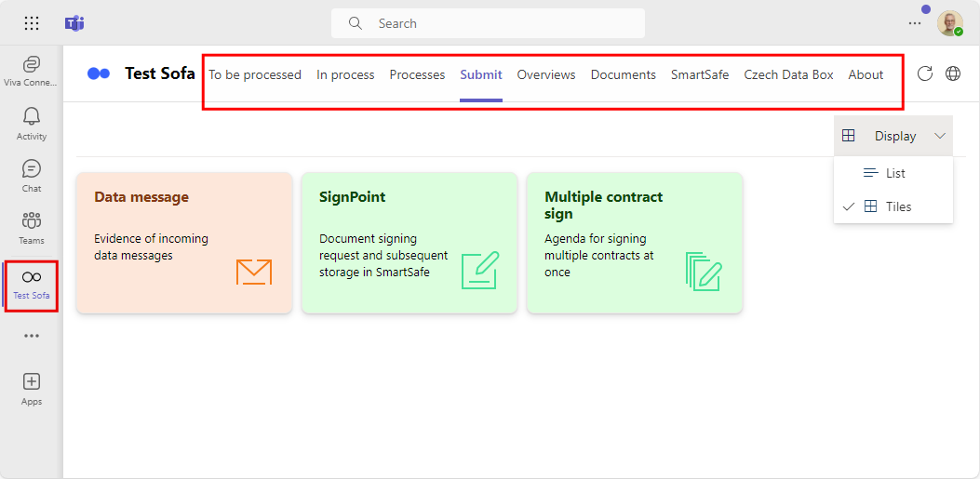Open the language globe icon
The image size is (980, 479).
pos(952,73)
